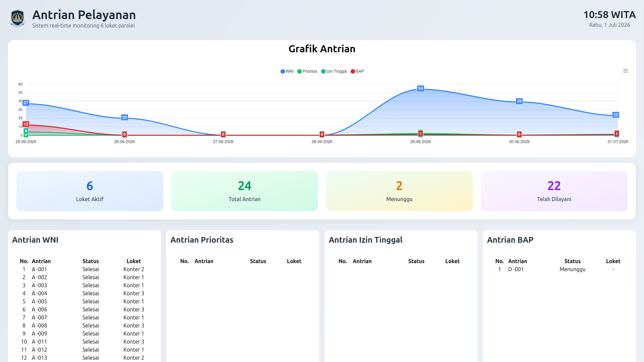
Task: Click the 37 WNI data label
Action: point(26,103)
